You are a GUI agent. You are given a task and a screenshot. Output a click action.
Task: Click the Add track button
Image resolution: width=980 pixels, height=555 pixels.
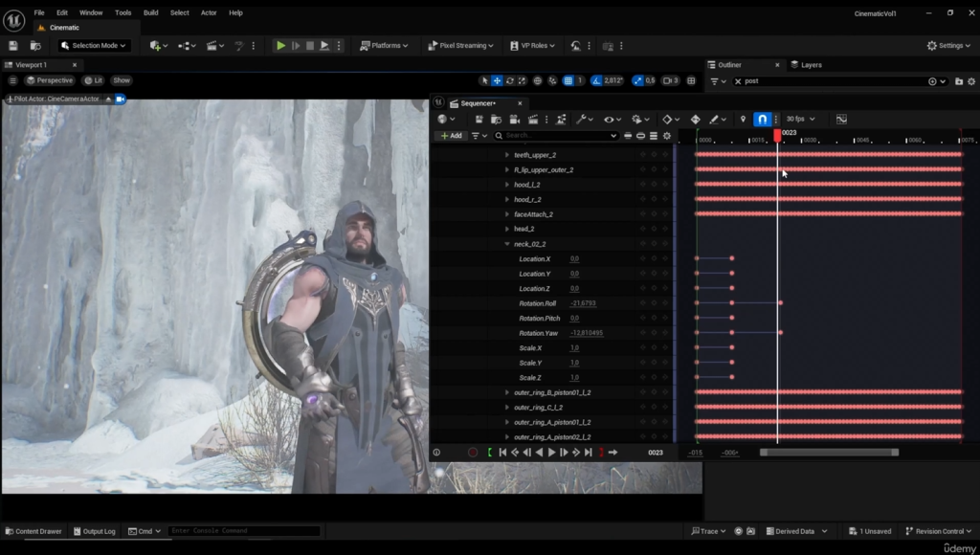449,136
